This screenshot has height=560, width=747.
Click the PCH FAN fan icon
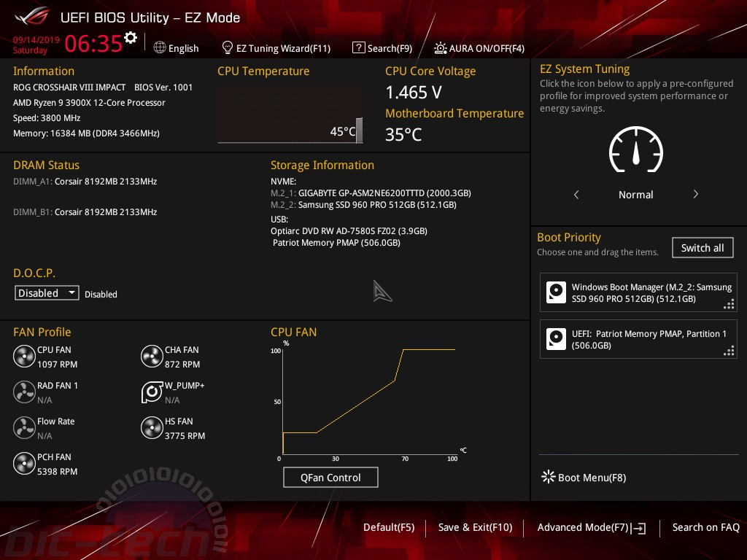[24, 463]
